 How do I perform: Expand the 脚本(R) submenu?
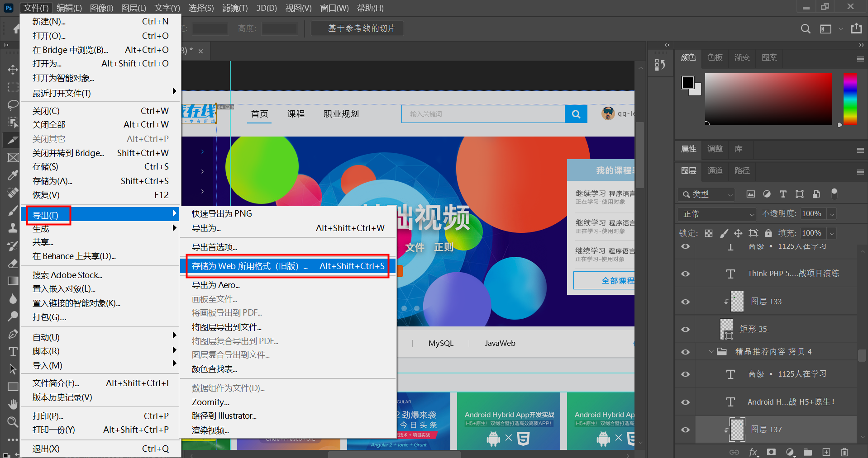click(100, 351)
